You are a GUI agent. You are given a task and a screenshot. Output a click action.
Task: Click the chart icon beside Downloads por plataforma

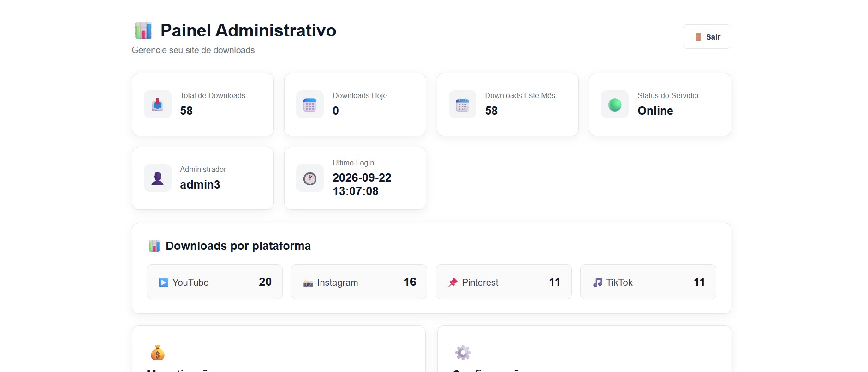point(154,246)
